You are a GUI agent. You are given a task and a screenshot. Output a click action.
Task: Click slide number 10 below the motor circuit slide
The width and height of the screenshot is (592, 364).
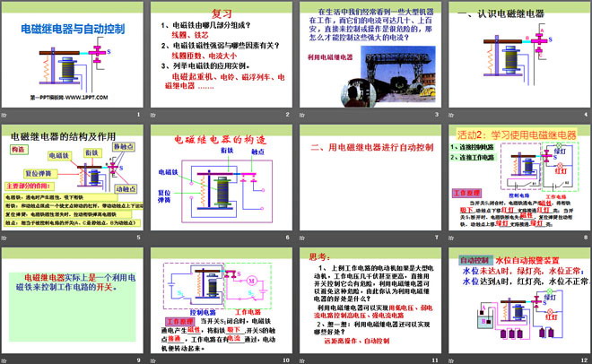click(x=286, y=360)
